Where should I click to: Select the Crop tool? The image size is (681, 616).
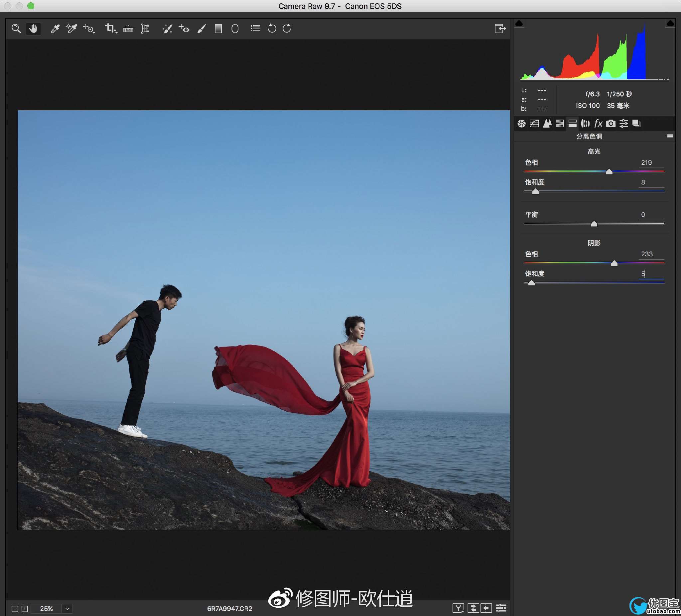(110, 29)
